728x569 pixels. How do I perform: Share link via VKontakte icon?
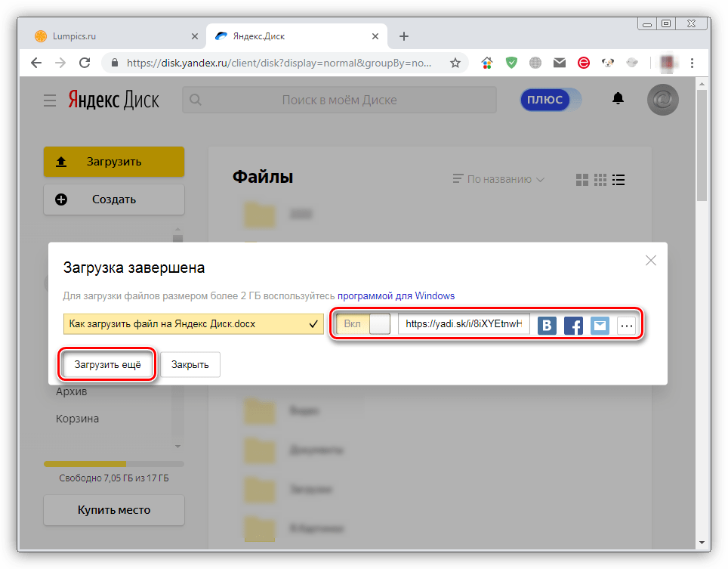[x=547, y=325]
